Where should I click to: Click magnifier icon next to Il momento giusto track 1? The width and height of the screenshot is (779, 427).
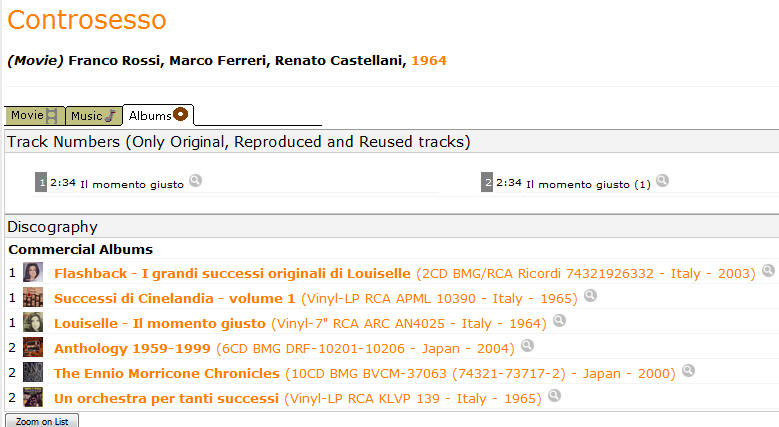196,180
